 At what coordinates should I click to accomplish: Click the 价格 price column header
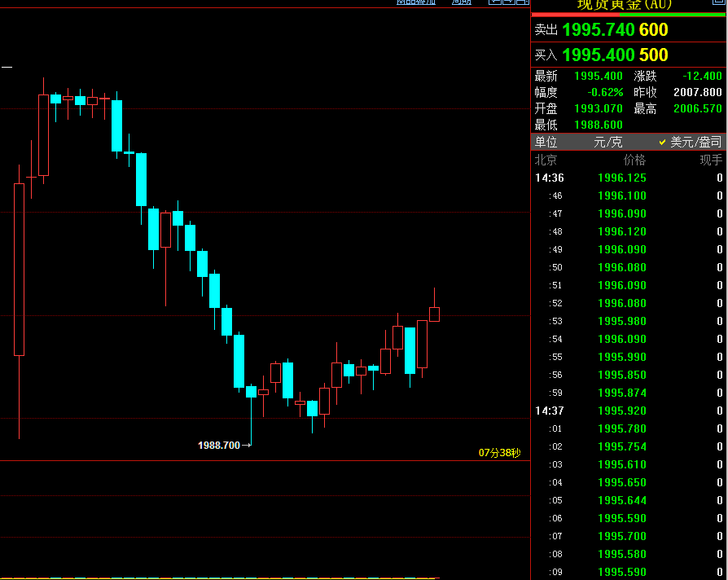click(634, 160)
